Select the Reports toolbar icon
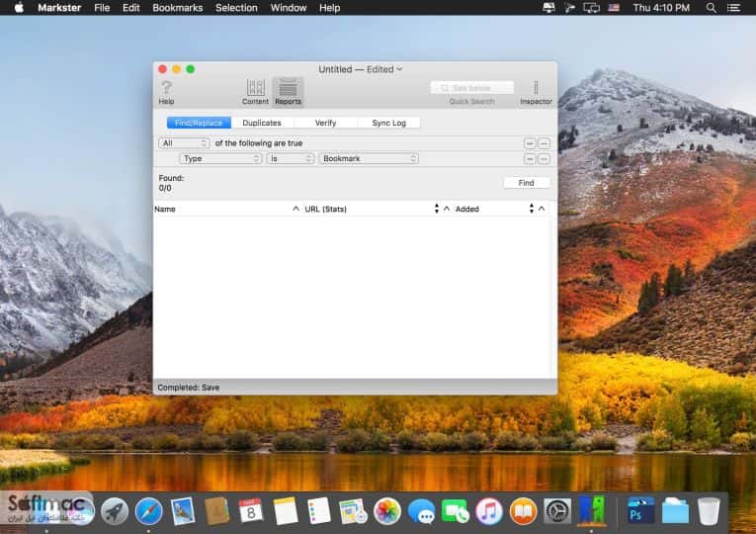 click(x=288, y=92)
